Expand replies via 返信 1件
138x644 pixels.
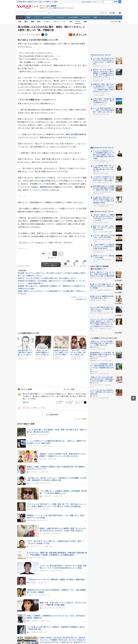[x=26, y=402]
